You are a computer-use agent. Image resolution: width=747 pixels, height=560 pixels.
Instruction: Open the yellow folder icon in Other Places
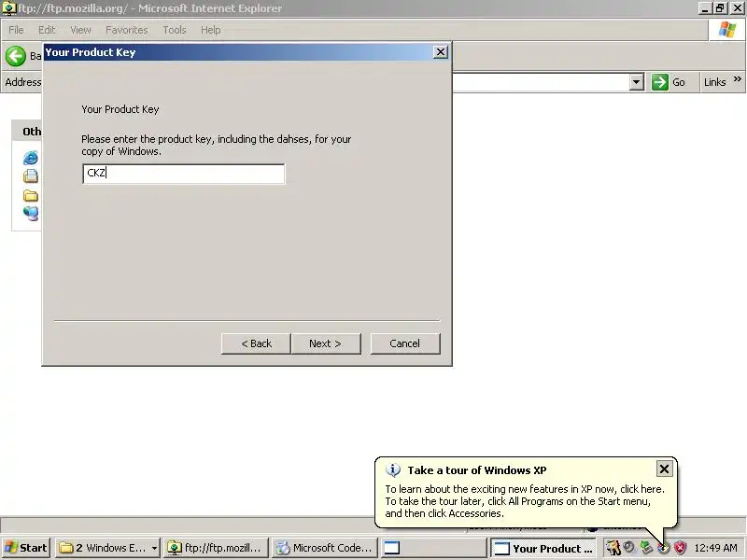(x=31, y=195)
